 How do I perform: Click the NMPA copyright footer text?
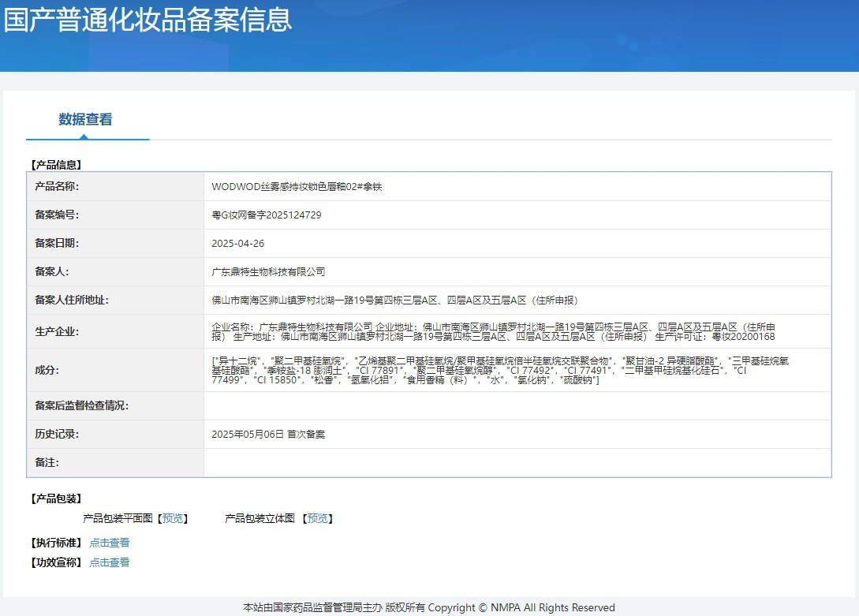click(429, 607)
